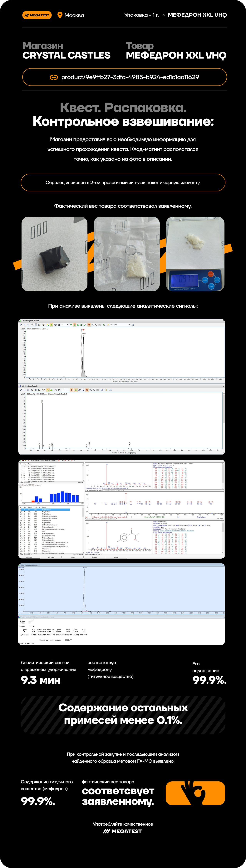The image size is (246, 868).
Task: Click print icon in Chromatogram Results toolbar
Action: (x=133, y=325)
